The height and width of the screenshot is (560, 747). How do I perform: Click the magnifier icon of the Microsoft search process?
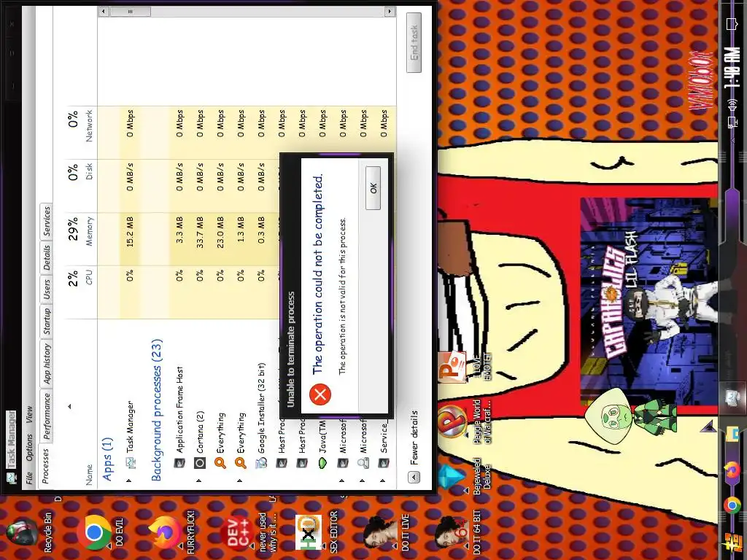(363, 462)
